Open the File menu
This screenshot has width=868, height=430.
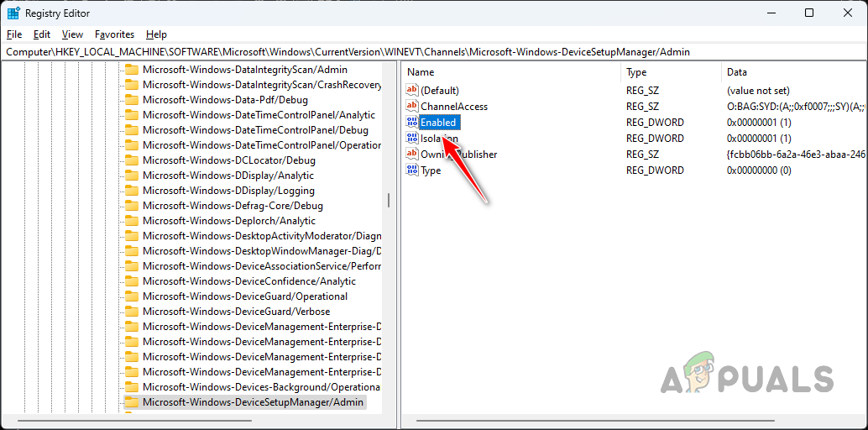click(14, 34)
